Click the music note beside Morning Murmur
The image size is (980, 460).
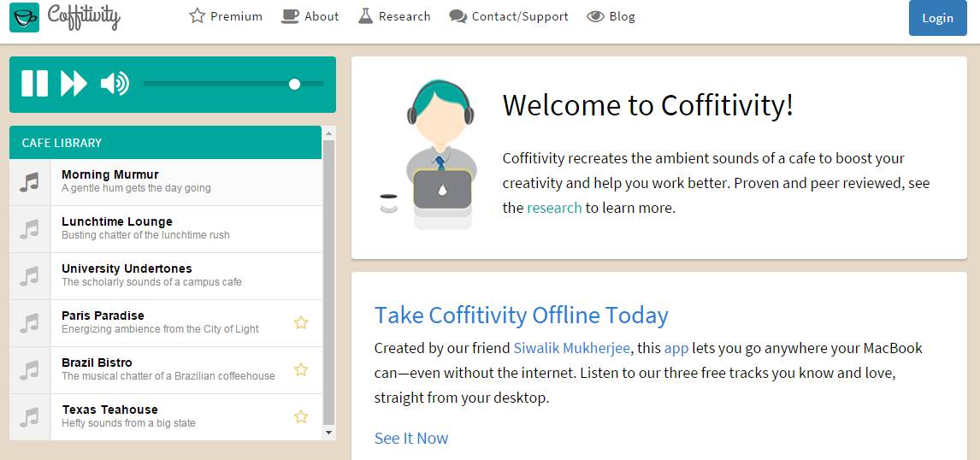click(x=30, y=182)
